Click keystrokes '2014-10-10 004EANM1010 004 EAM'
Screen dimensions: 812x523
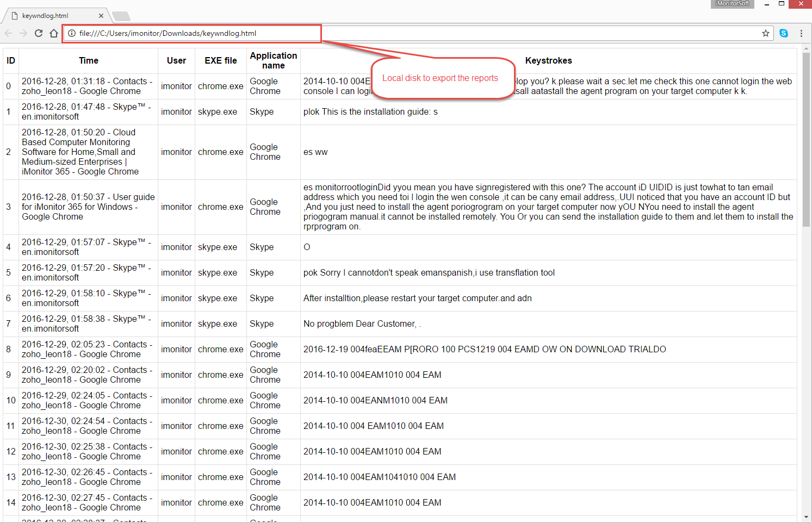375,400
